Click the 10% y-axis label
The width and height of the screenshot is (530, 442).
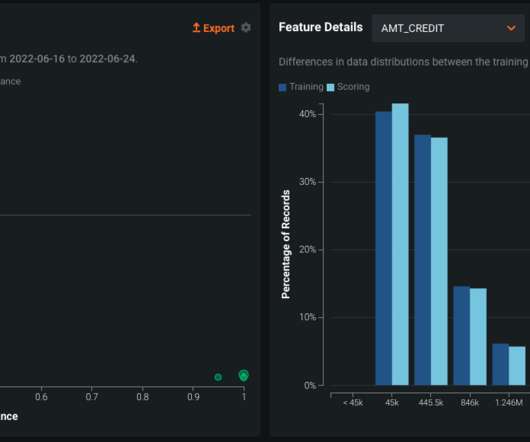pyautogui.click(x=307, y=317)
